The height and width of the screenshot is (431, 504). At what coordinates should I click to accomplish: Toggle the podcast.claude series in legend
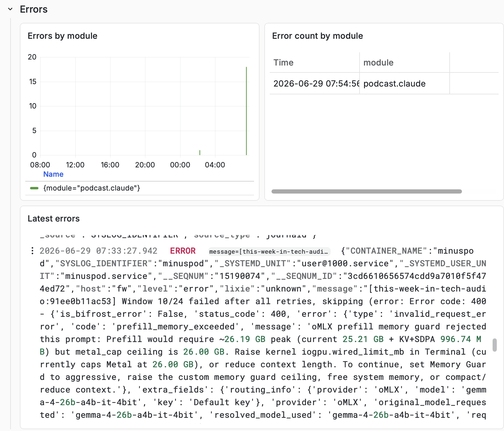(92, 188)
